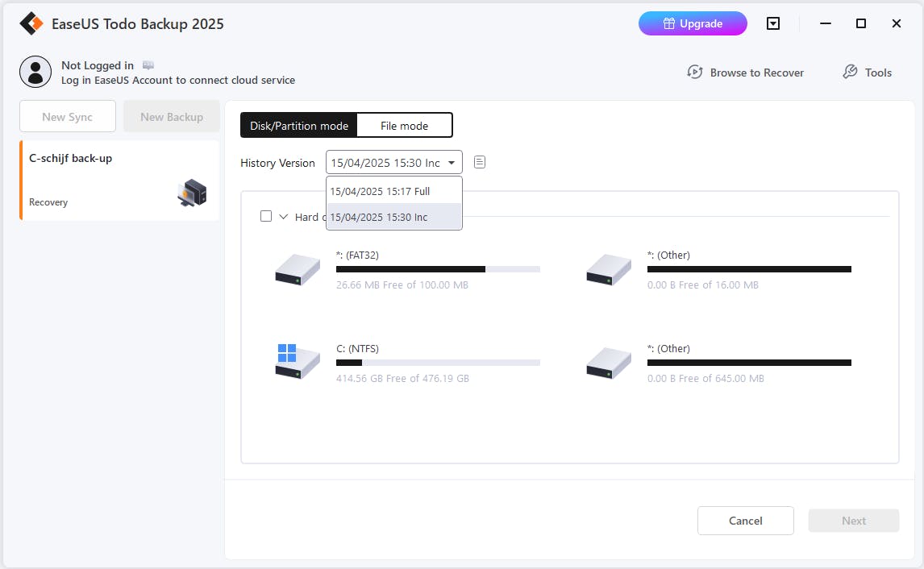The image size is (924, 569).
Task: Click Log in EaseUS Account text
Action: 178,80
